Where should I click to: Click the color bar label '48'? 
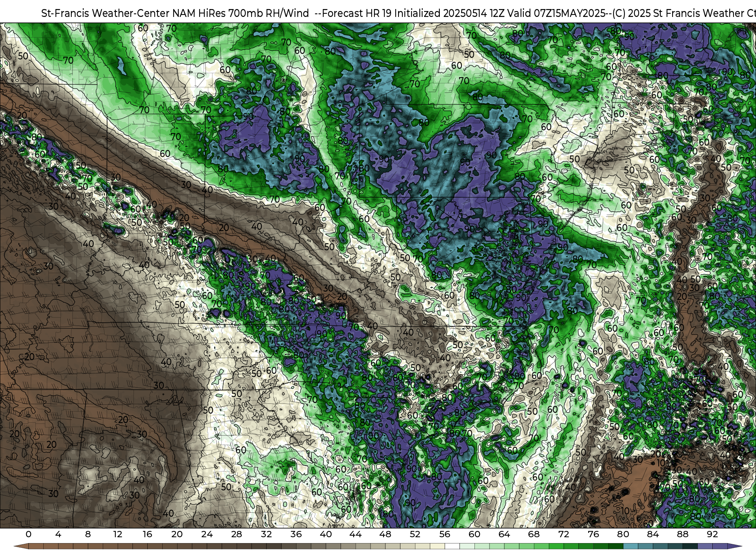pyautogui.click(x=385, y=534)
